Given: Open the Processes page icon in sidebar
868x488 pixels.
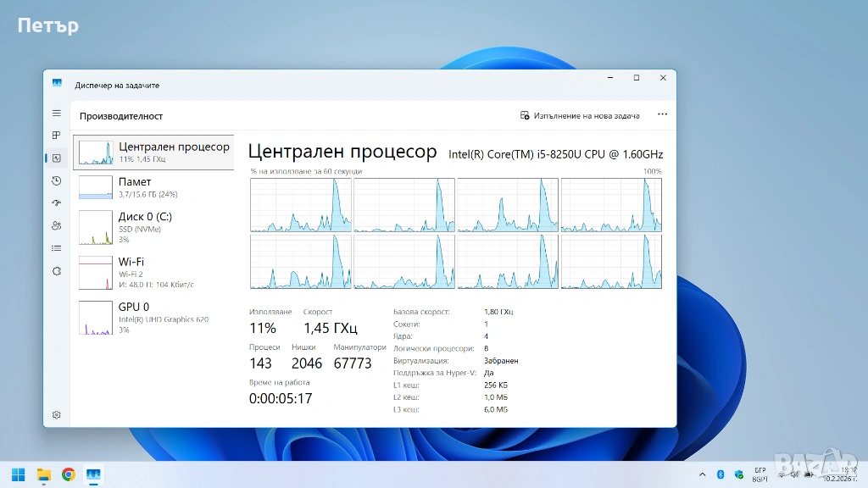Looking at the screenshot, I should tap(57, 135).
